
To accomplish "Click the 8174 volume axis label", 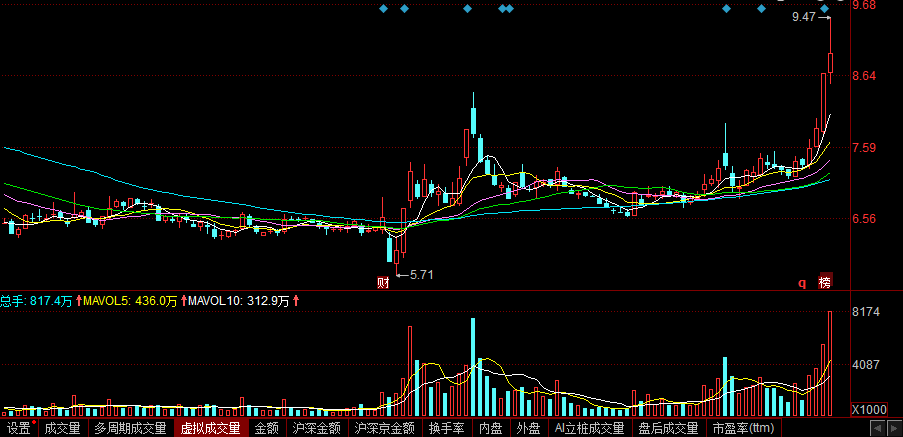I will click(865, 311).
